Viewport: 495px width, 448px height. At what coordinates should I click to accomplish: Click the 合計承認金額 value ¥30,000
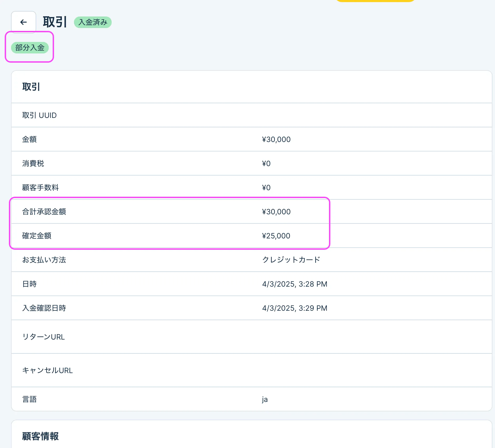tap(276, 212)
